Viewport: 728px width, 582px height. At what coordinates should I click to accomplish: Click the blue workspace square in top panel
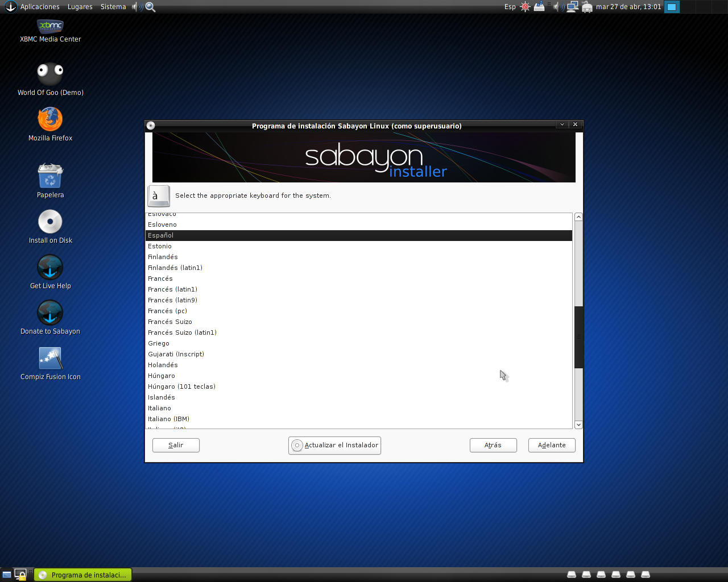[672, 7]
